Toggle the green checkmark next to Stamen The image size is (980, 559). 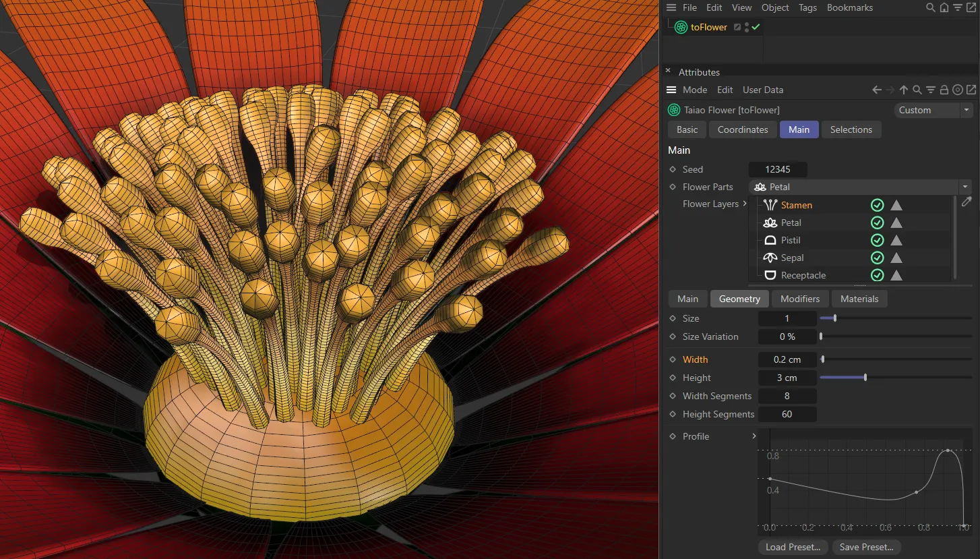click(877, 204)
